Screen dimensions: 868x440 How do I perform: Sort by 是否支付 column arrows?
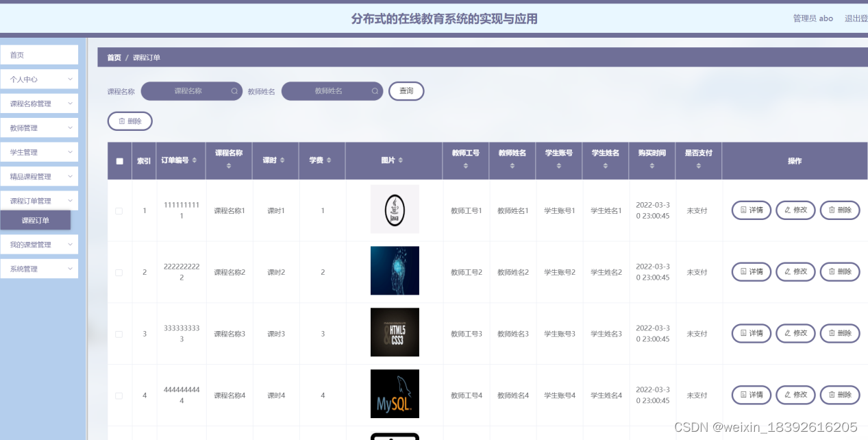point(698,167)
